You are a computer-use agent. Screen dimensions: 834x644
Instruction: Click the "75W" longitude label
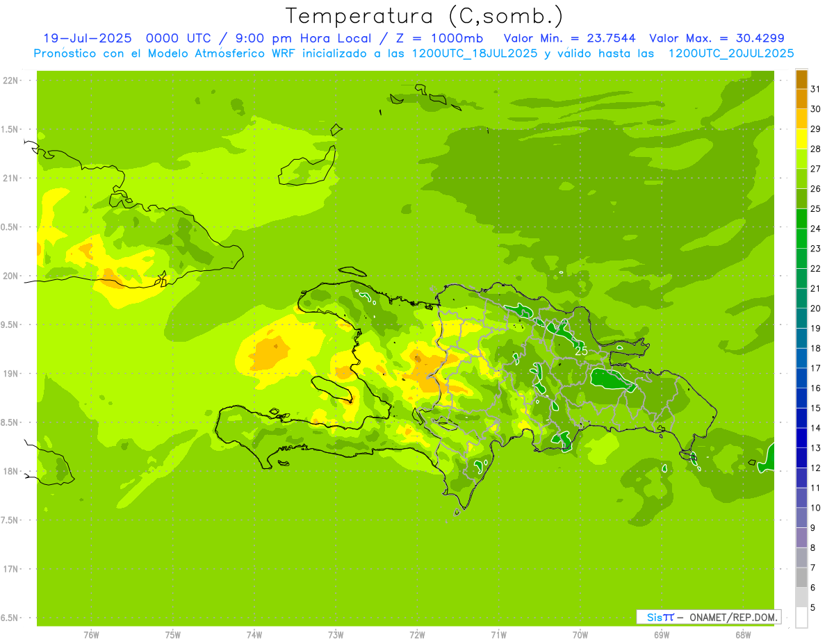(172, 635)
